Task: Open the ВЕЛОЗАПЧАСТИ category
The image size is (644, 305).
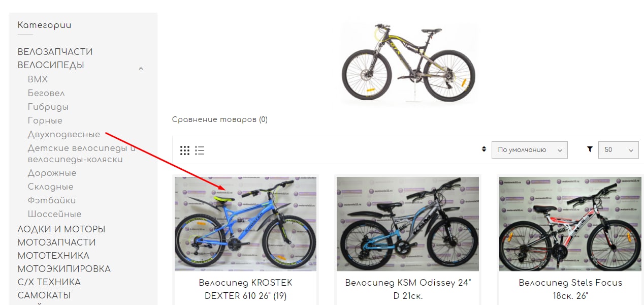Action: [x=55, y=52]
